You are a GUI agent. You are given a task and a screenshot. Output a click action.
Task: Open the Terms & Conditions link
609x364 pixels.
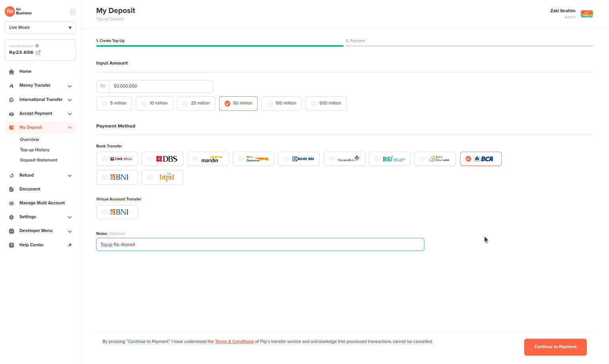[234, 341]
